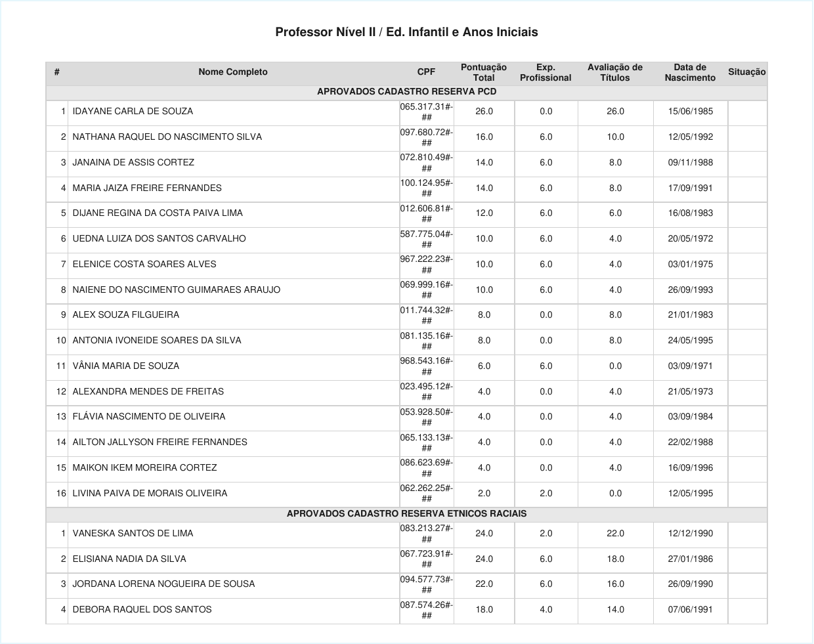Click birth date 24/05/1995
Image resolution: width=814 pixels, height=644 pixels.
click(x=690, y=341)
